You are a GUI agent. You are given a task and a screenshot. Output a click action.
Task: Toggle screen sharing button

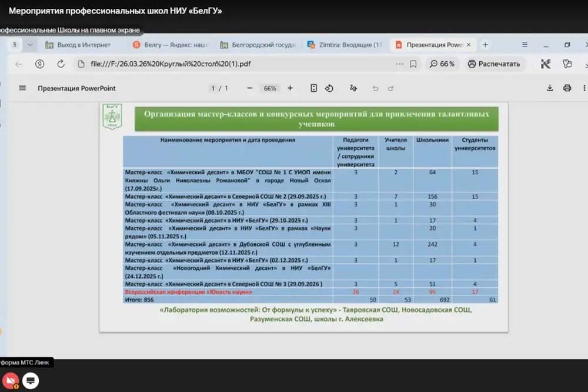coord(31,381)
